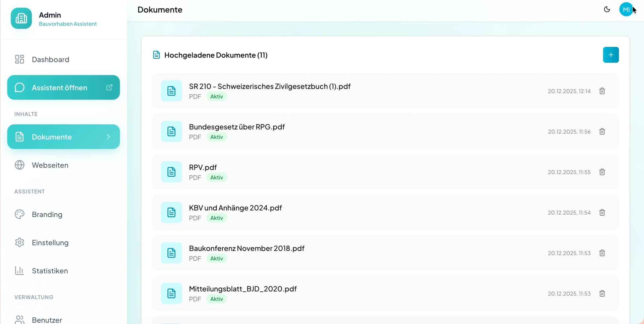Viewport: 644px width, 324px height.
Task: Click Aktiv badge of RPV.pdf
Action: [x=217, y=177]
